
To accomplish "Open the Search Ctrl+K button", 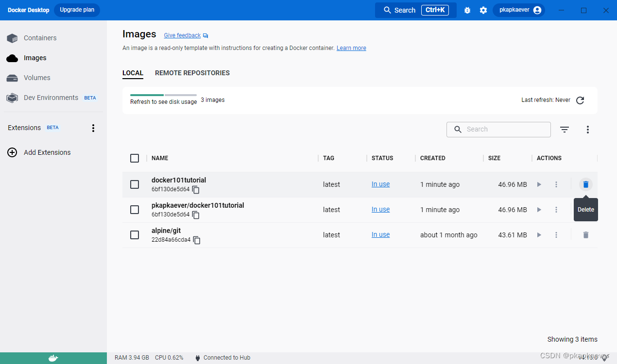I will 415,10.
